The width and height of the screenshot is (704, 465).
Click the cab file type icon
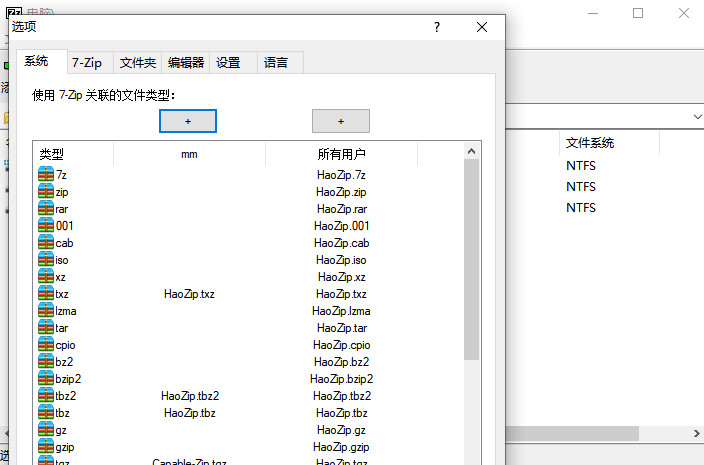click(x=46, y=242)
